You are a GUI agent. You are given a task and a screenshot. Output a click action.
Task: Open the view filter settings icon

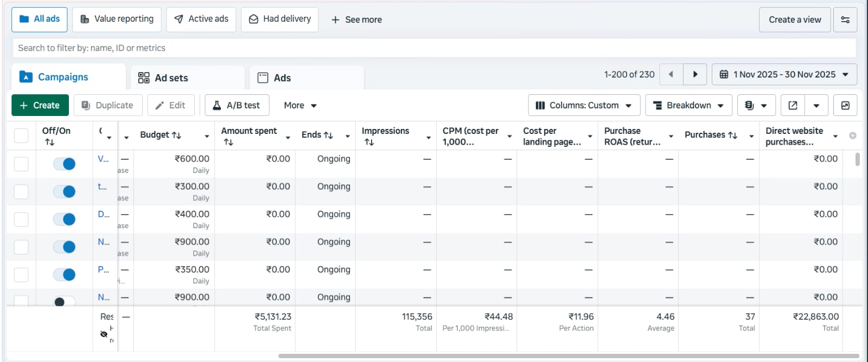[x=845, y=20]
